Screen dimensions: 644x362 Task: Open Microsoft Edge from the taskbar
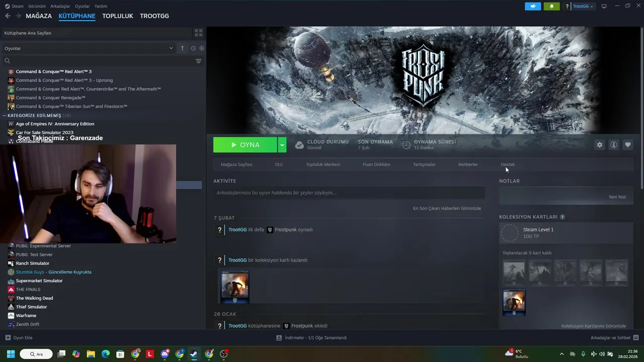106,354
